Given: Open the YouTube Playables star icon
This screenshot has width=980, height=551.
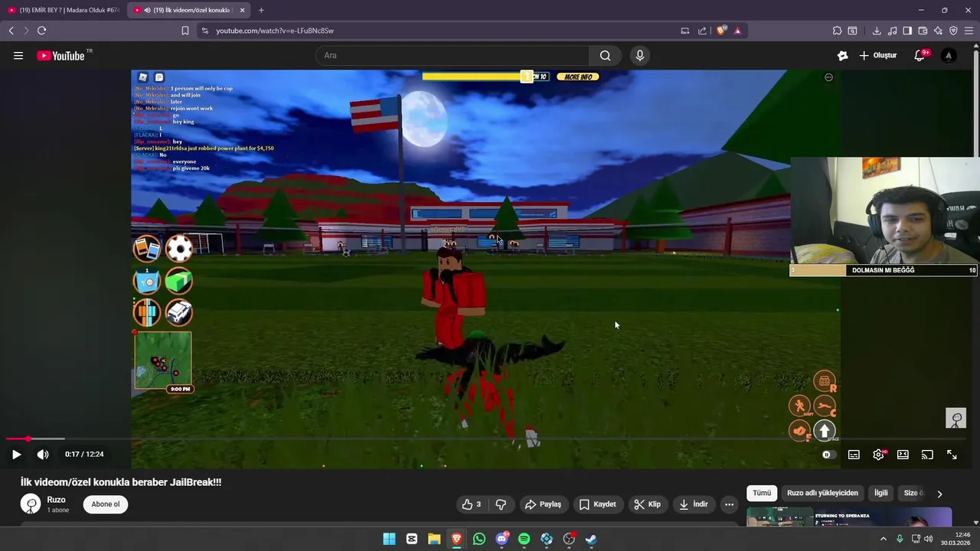Looking at the screenshot, I should point(843,55).
